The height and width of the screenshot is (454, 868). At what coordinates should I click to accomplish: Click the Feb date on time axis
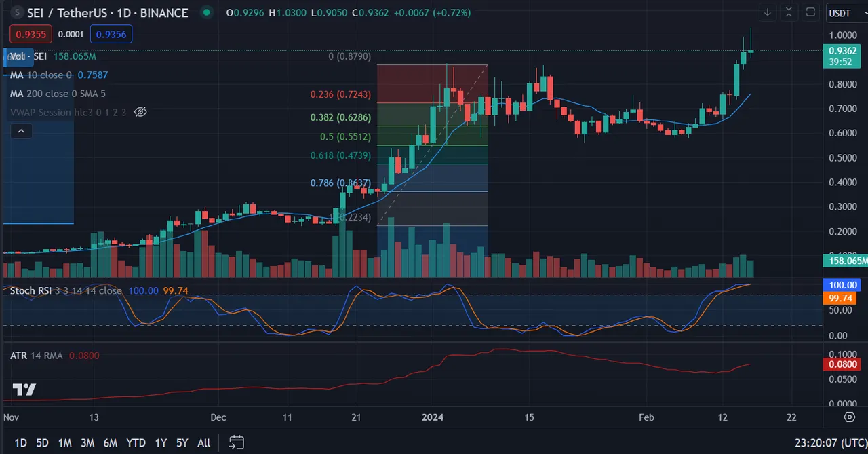(646, 417)
